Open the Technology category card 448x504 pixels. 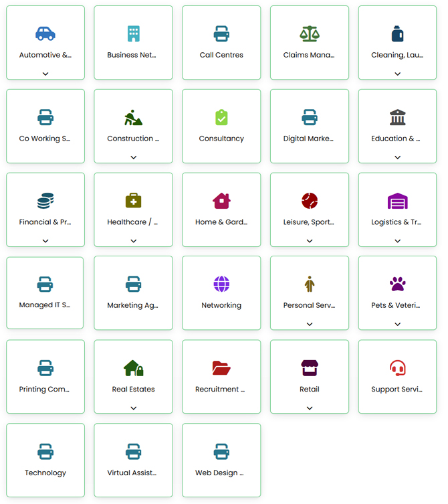pyautogui.click(x=45, y=460)
